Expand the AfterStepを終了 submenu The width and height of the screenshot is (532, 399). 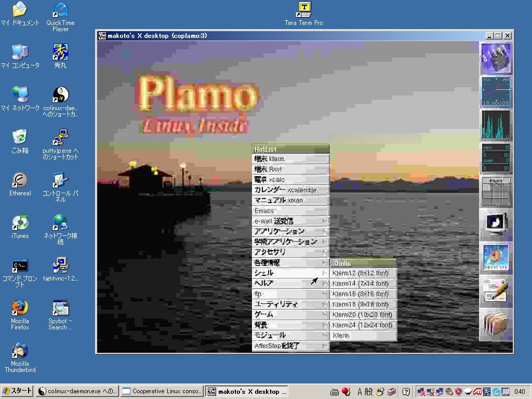pyautogui.click(x=291, y=346)
